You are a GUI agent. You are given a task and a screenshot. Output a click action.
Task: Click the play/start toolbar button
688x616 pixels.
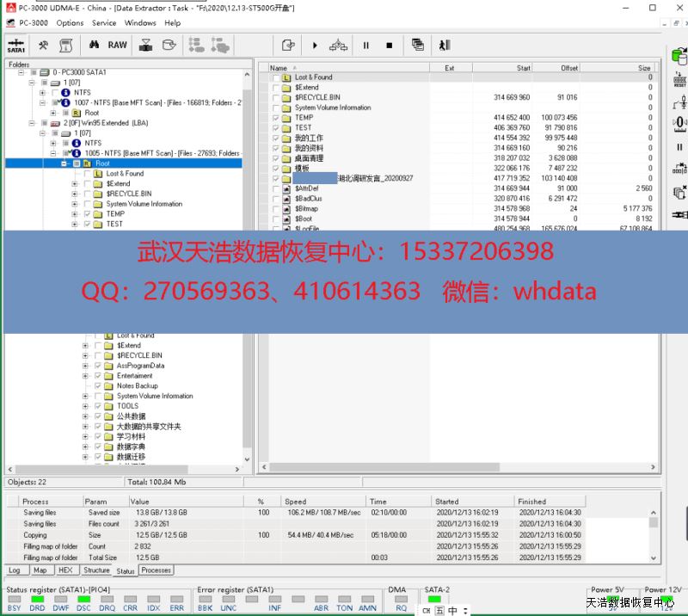click(x=315, y=45)
